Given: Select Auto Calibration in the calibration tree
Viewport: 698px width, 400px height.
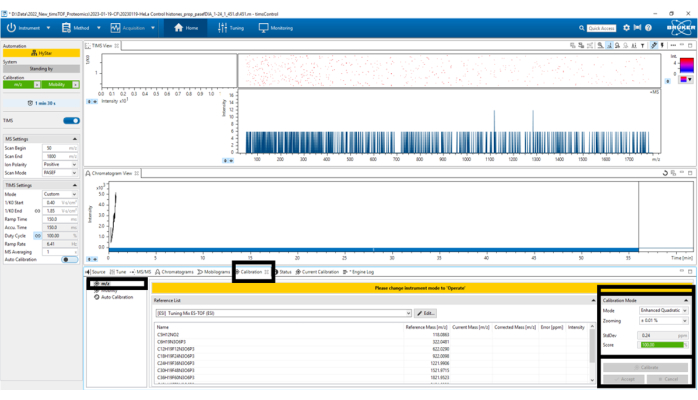Looking at the screenshot, I should point(114,297).
